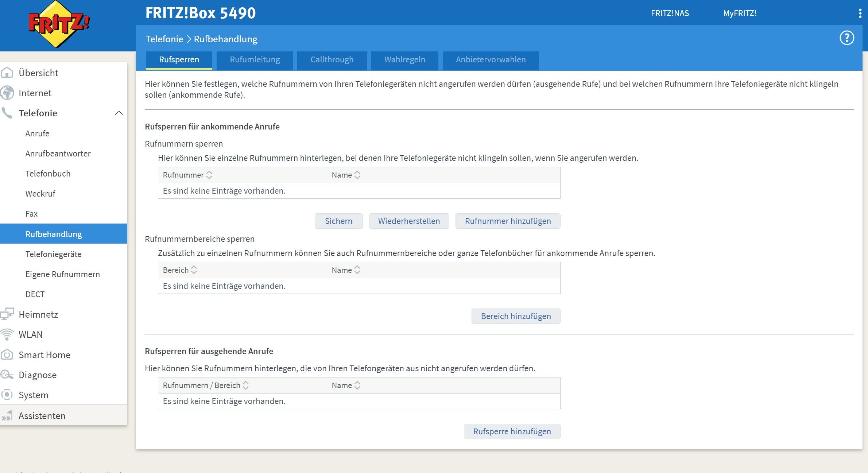
Task: Sort outgoing table by Rufnummern / Bereich
Action: click(x=246, y=385)
